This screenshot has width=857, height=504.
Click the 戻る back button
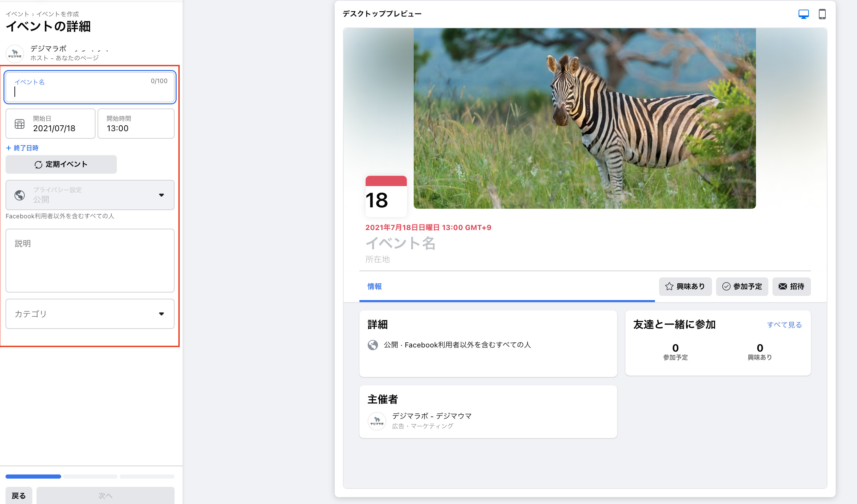[19, 495]
